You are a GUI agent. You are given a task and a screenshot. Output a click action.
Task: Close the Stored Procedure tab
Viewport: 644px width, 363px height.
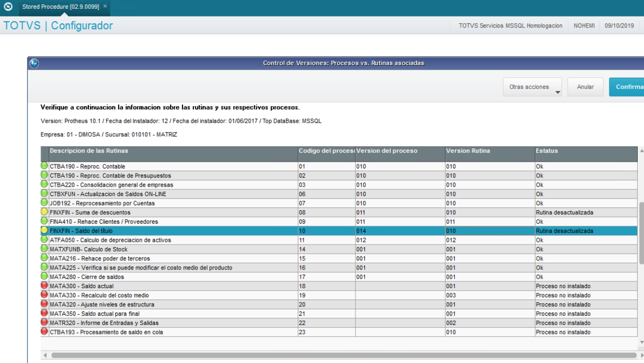tap(105, 6)
